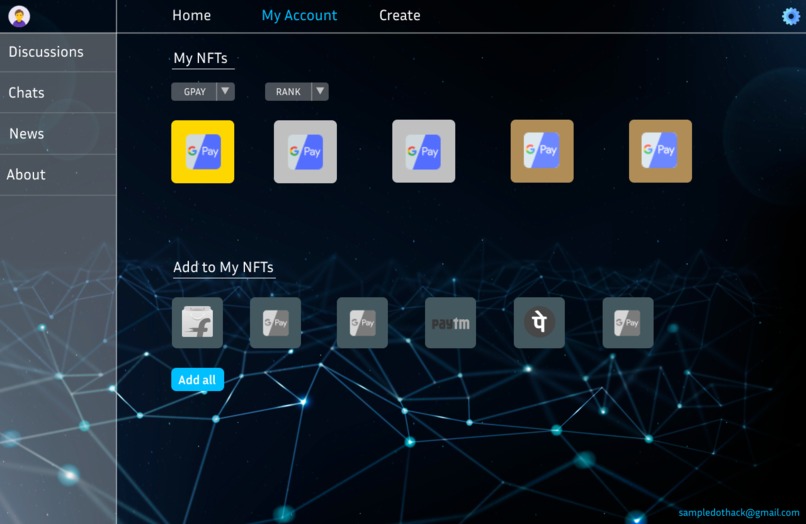This screenshot has width=806, height=524.
Task: Add the GPay NFT left of Paytm
Action: [362, 322]
